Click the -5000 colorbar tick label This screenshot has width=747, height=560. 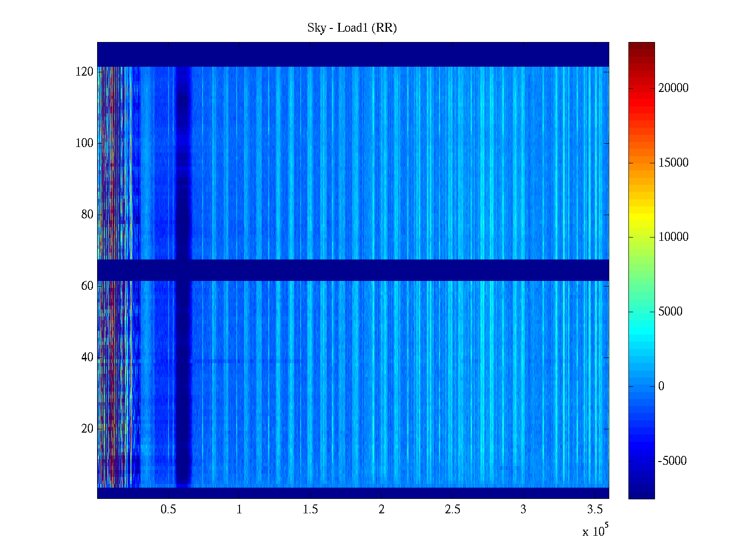672,461
